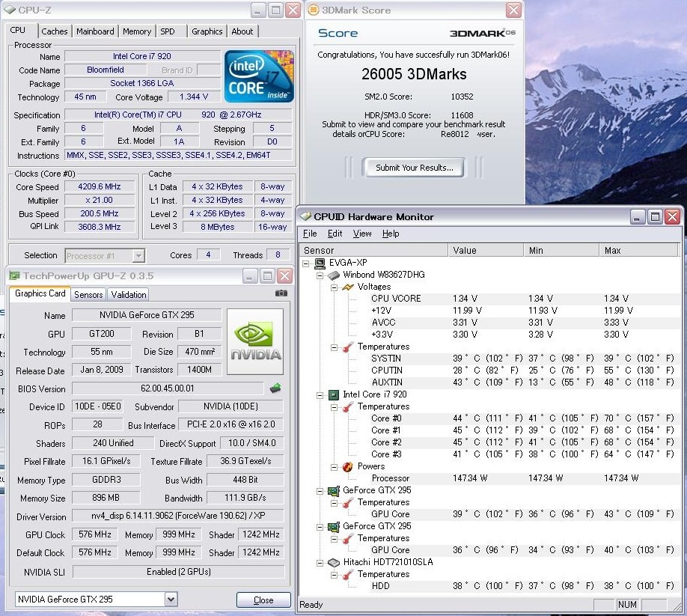
Task: Click the BIOS Version field 62.00.45.00.01
Action: coord(168,388)
